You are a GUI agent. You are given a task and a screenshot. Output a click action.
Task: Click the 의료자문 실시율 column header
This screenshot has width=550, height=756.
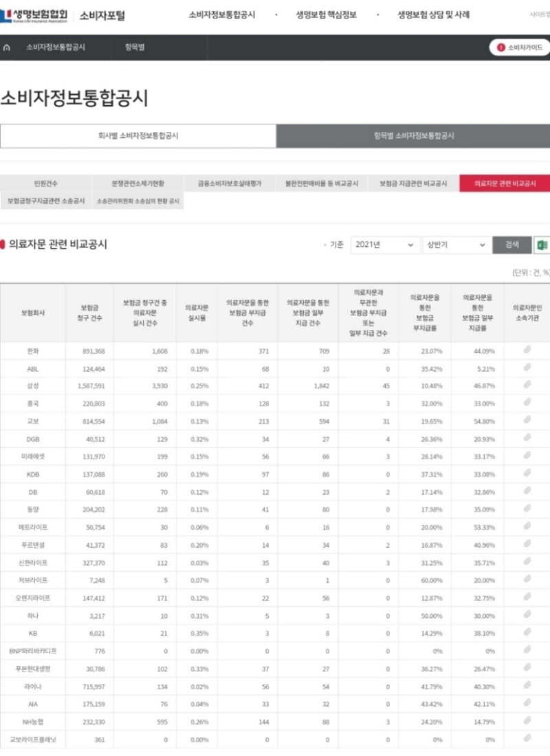197,313
